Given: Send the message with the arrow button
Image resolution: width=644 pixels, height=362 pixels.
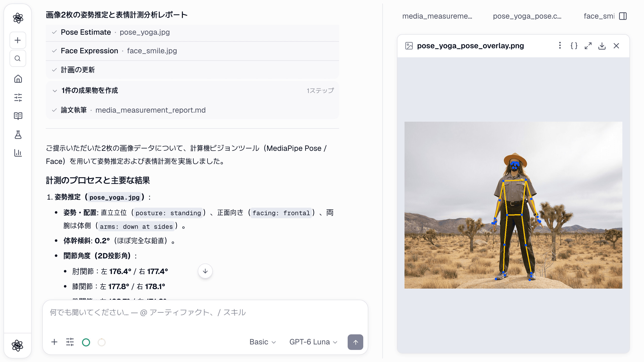Looking at the screenshot, I should 355,342.
